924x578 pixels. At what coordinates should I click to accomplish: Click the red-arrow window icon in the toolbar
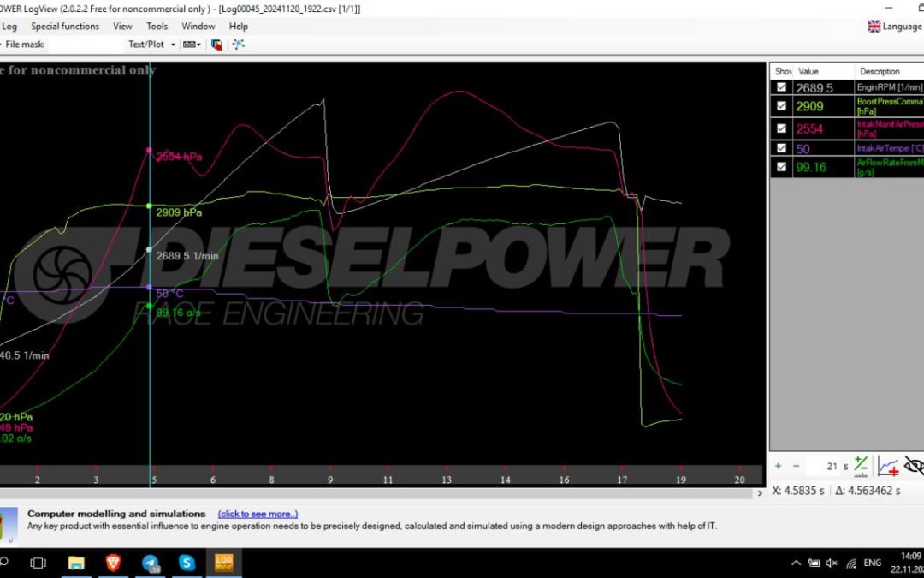(216, 45)
